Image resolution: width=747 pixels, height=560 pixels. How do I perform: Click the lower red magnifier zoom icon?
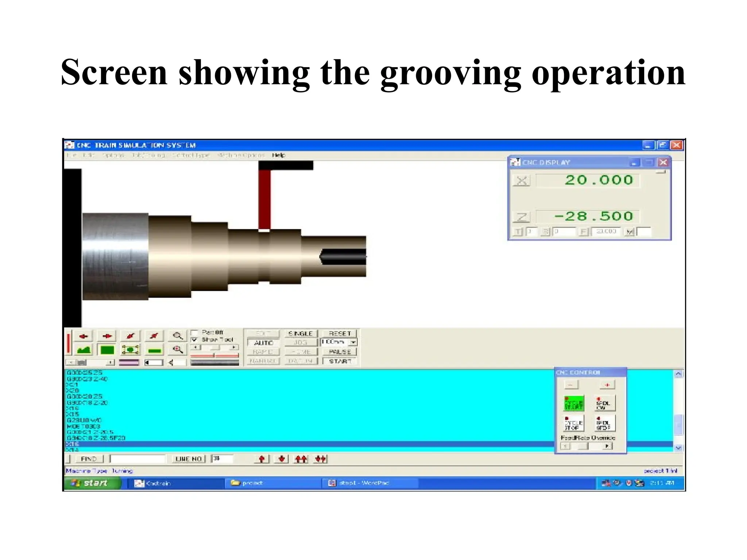178,350
